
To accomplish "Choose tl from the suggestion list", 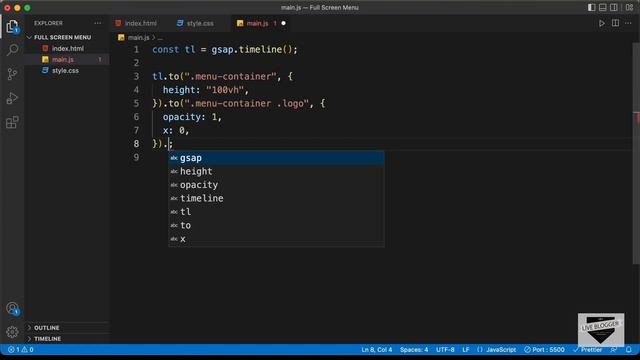I will (276, 212).
